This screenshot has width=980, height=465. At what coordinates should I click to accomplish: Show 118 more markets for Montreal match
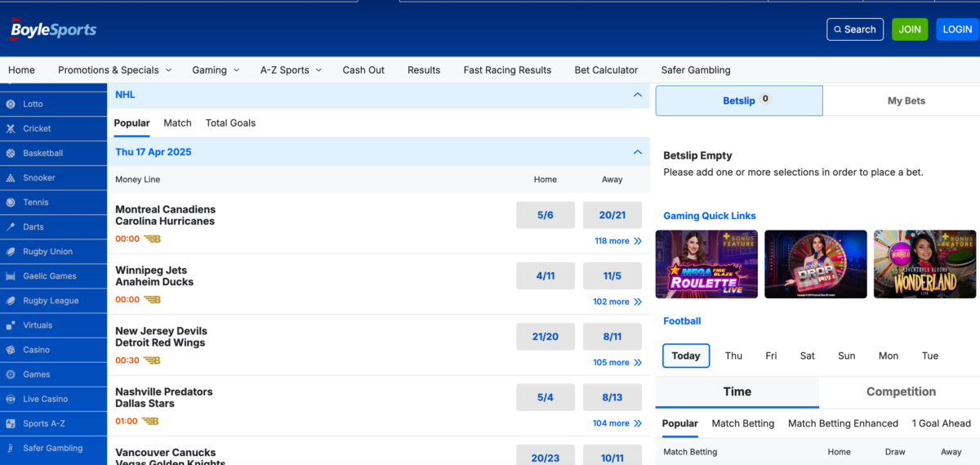tap(618, 241)
